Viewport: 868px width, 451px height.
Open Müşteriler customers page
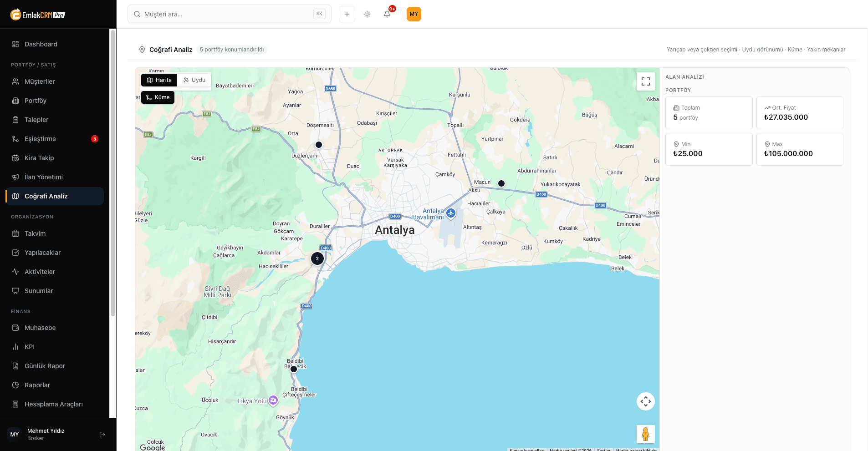(x=55, y=81)
